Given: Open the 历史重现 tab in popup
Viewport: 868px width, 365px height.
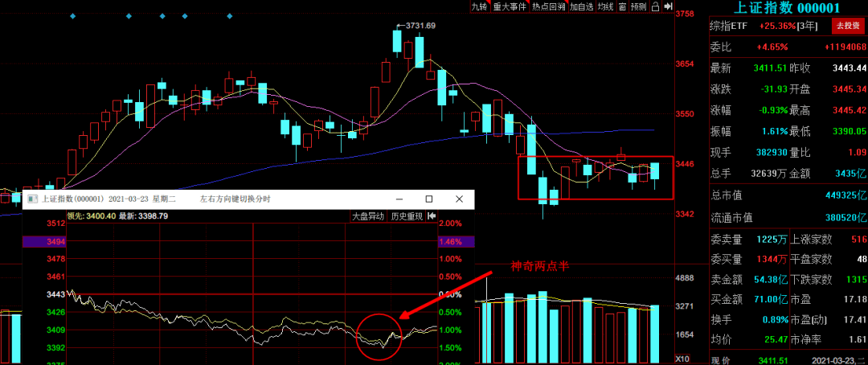Looking at the screenshot, I should pyautogui.click(x=407, y=216).
